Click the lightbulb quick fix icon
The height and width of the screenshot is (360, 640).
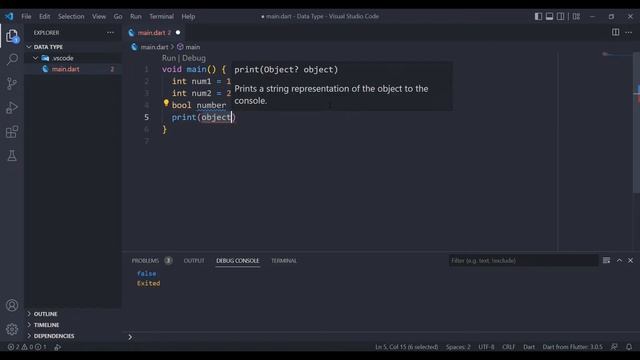coord(166,103)
